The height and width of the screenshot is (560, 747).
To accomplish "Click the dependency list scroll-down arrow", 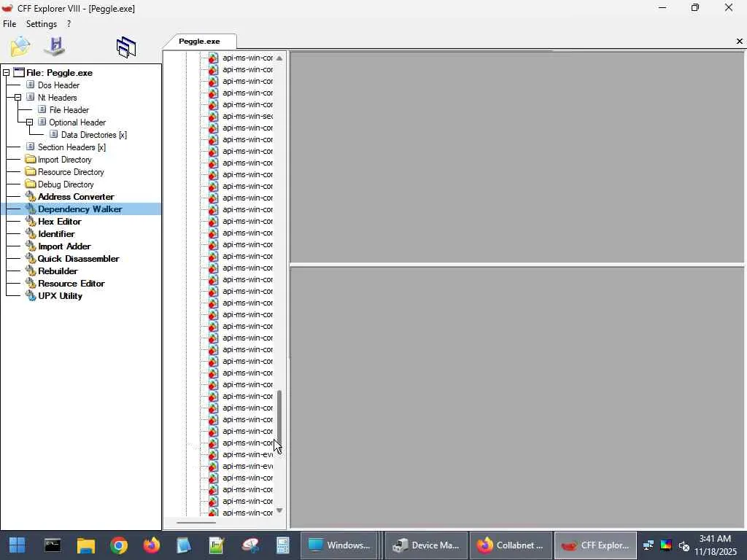I will (x=279, y=510).
